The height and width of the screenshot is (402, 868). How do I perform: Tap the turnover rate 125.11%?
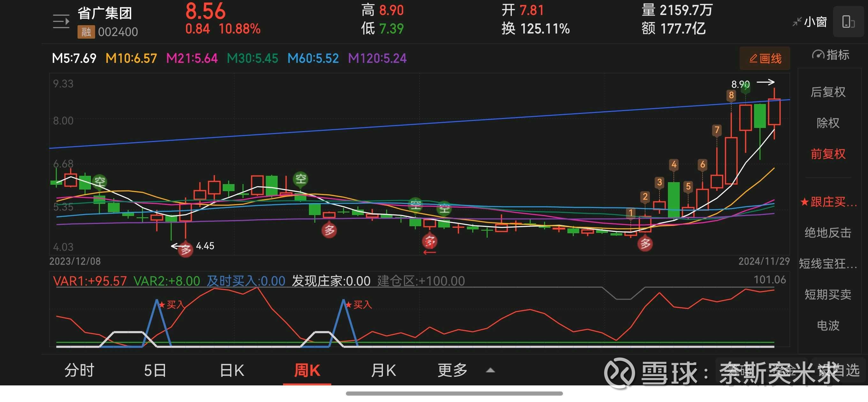[x=544, y=29]
